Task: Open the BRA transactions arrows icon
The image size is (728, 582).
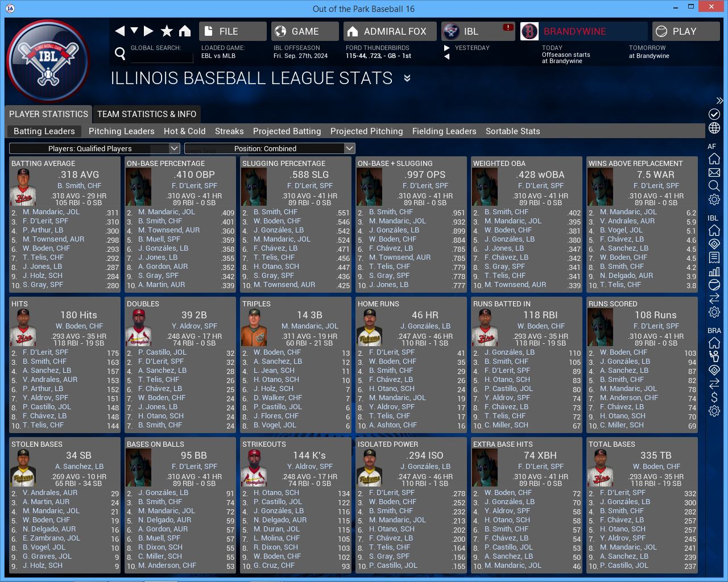Action: point(714,384)
